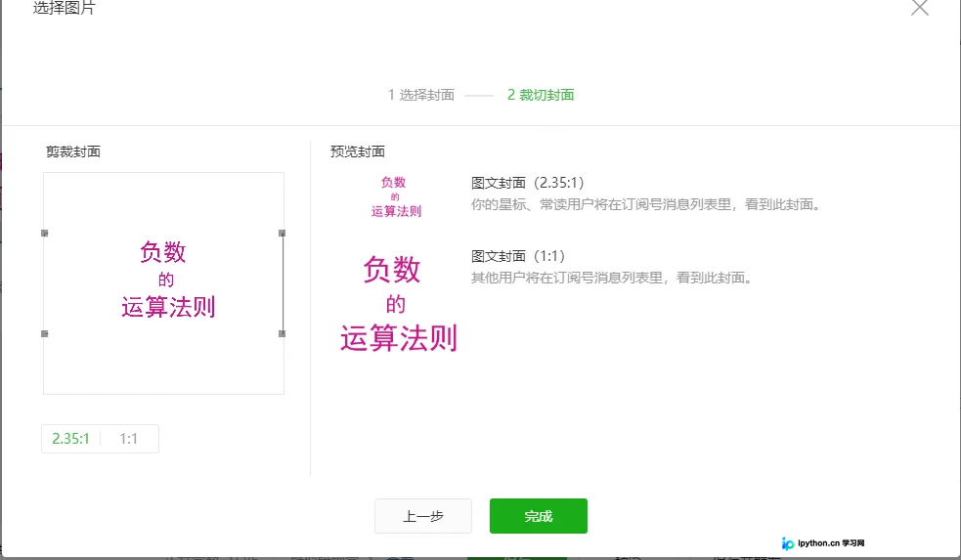Click inside the crop selection area

163,283
